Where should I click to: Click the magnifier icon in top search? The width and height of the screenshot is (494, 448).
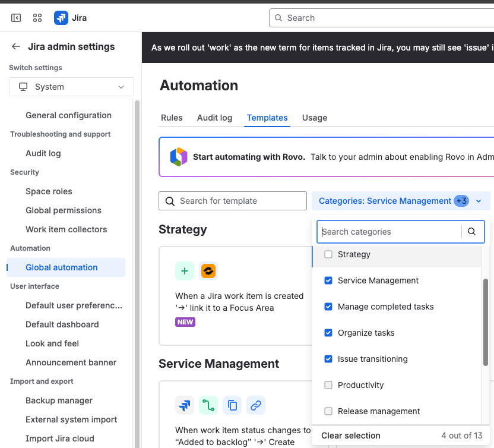pyautogui.click(x=278, y=18)
